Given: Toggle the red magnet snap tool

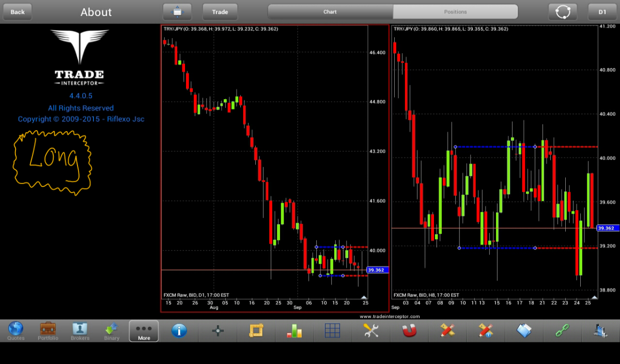Looking at the screenshot, I should pos(409,330).
